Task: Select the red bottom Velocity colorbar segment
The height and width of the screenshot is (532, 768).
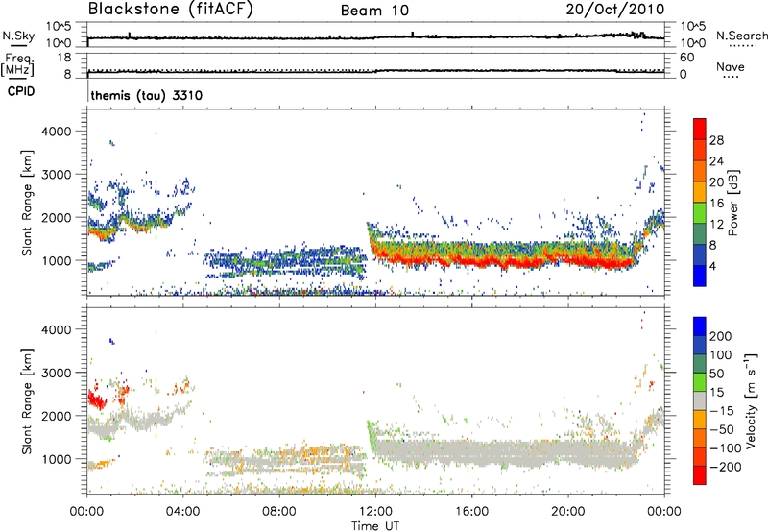Action: [x=700, y=475]
